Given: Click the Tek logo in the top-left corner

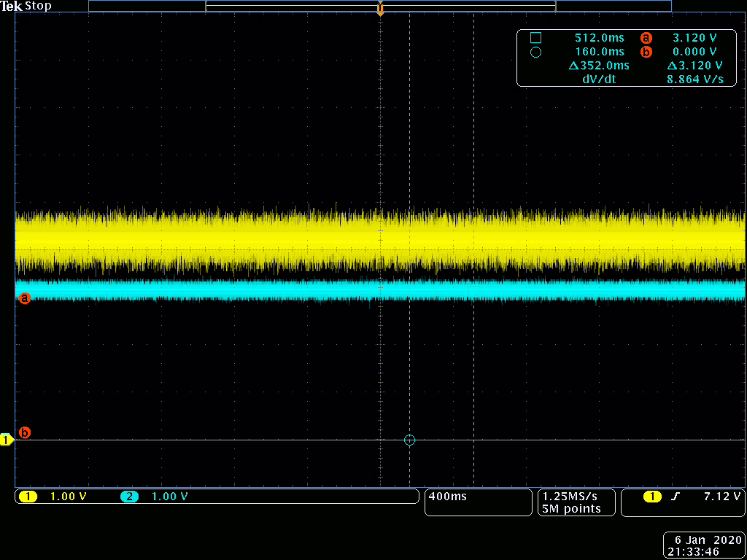Looking at the screenshot, I should click(12, 6).
